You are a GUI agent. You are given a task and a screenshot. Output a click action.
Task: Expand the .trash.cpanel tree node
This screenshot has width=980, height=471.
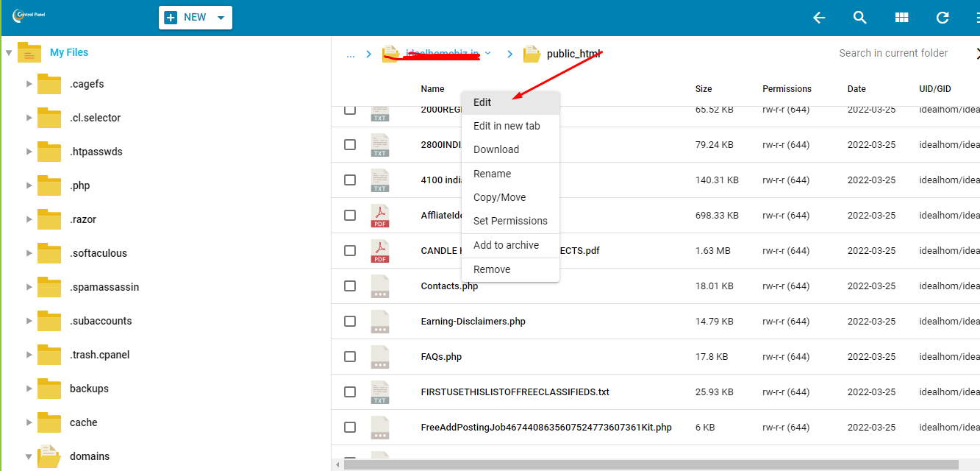point(29,355)
